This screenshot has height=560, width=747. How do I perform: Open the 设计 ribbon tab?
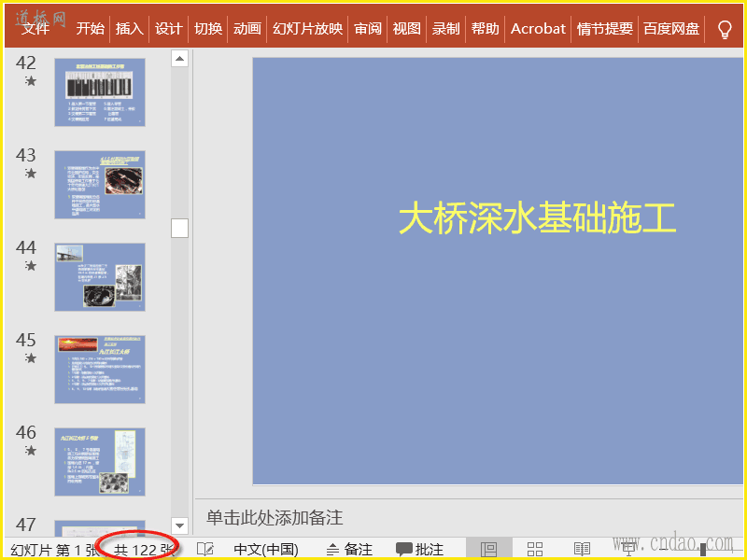(x=169, y=29)
